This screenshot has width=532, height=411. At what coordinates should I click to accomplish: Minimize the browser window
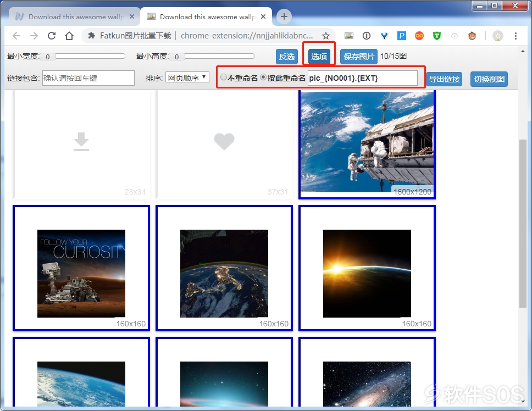[x=480, y=5]
